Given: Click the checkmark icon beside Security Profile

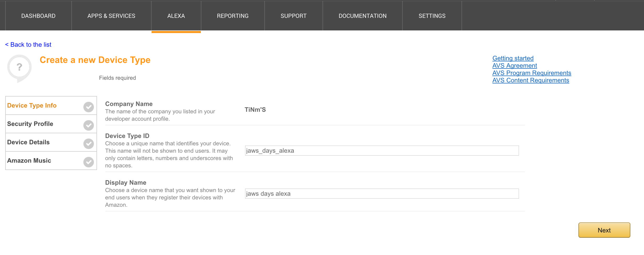Looking at the screenshot, I should tap(89, 125).
